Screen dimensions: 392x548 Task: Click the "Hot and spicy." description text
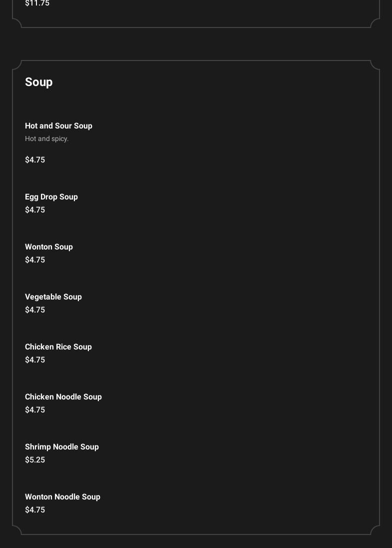point(47,139)
